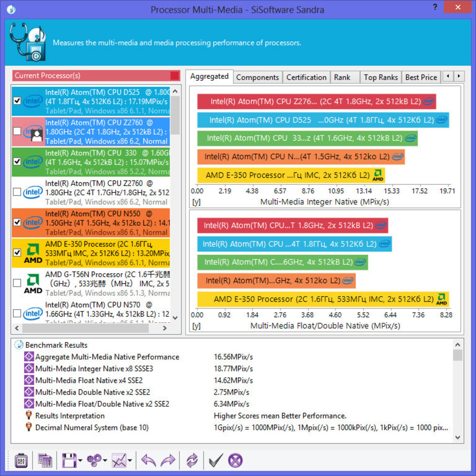Uncheck the Atom D525 processor checkbox

17,101
